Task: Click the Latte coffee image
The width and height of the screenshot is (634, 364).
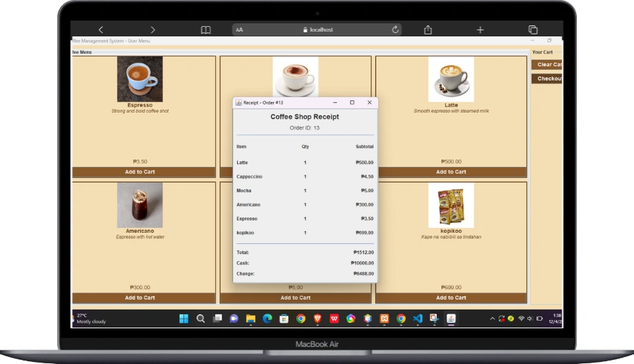Action: click(451, 79)
